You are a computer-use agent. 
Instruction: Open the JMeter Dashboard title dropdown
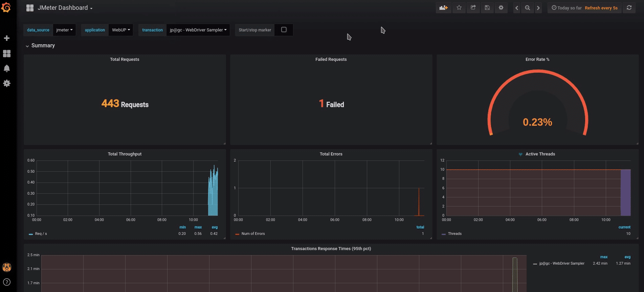[65, 8]
